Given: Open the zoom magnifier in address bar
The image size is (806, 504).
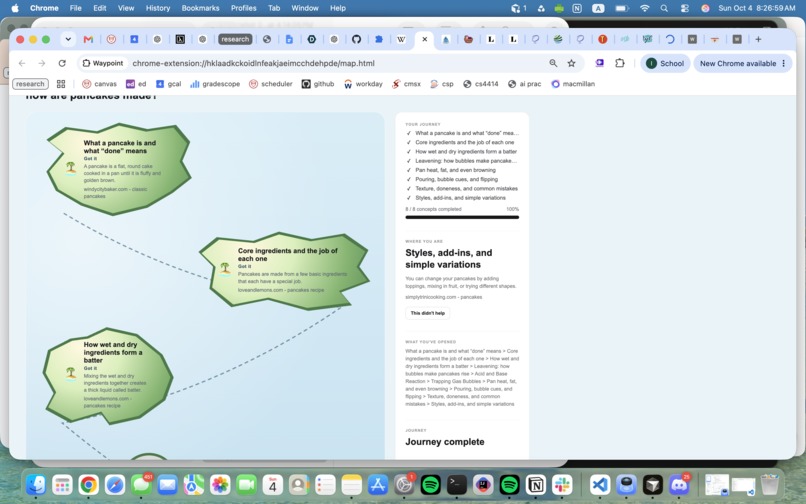Looking at the screenshot, I should pyautogui.click(x=553, y=63).
